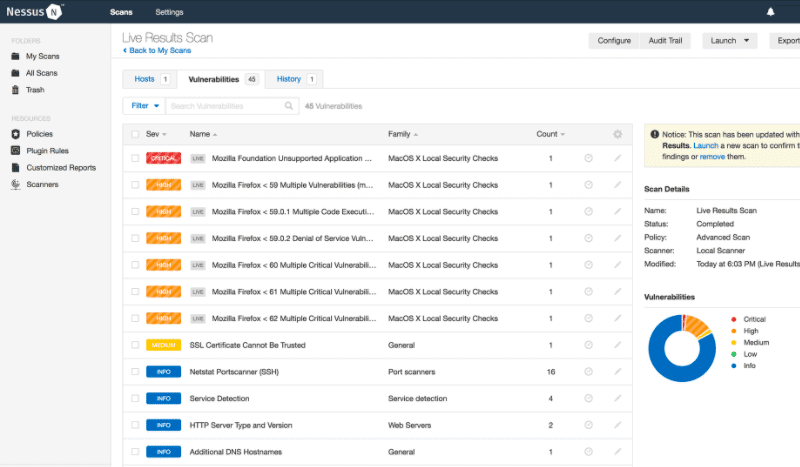This screenshot has height=467, width=800.
Task: Check the Firefox < 59 Multiple Vulnerabilities checkbox
Action: click(135, 185)
